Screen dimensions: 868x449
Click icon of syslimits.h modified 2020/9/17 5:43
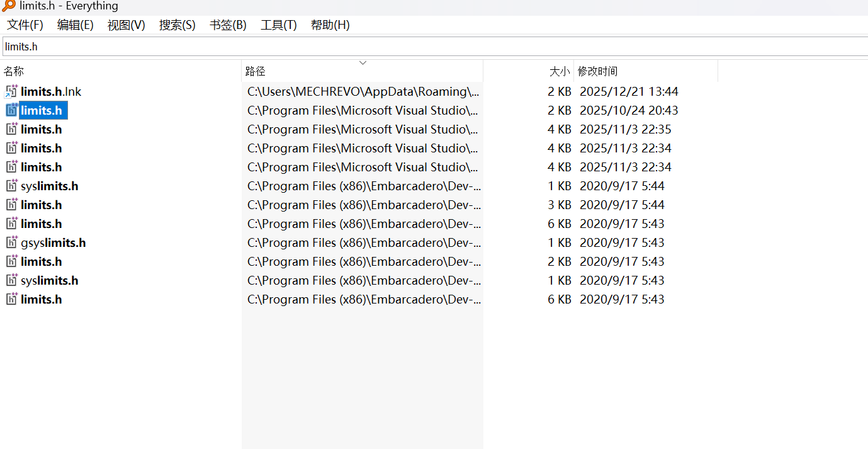11,280
